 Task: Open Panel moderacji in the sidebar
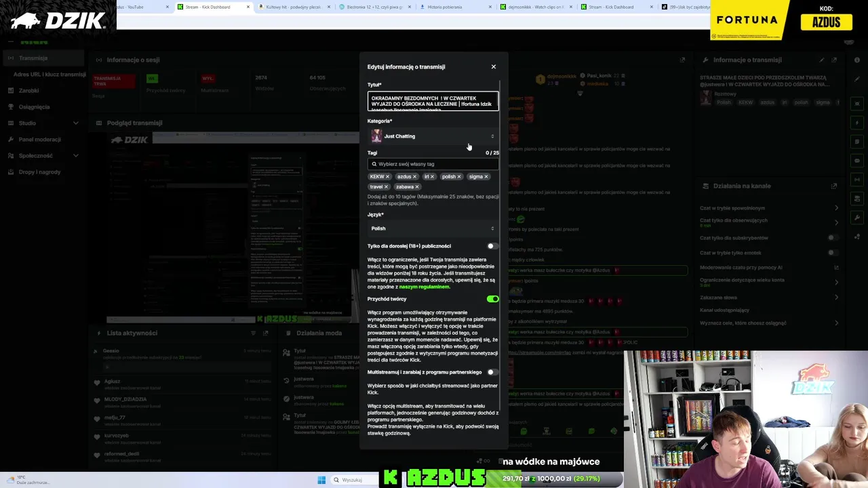pos(39,140)
